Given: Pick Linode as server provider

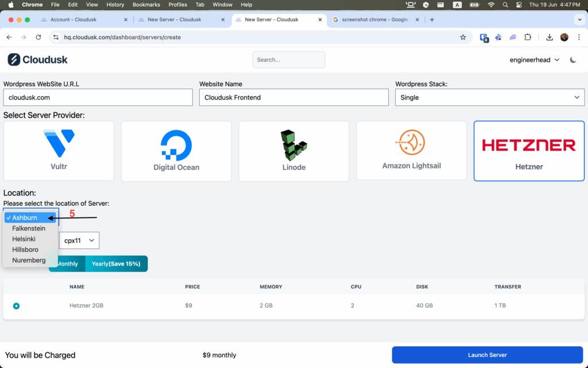Looking at the screenshot, I should click(x=293, y=151).
